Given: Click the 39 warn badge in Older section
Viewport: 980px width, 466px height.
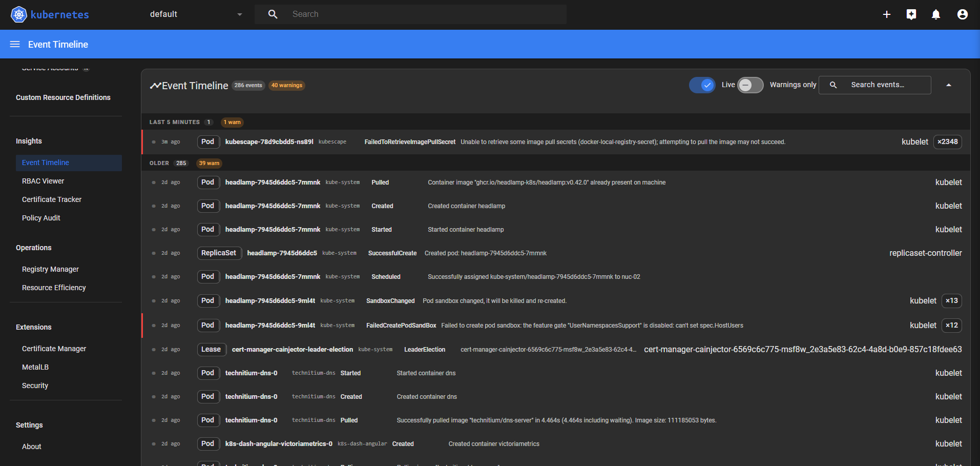Looking at the screenshot, I should coord(209,163).
